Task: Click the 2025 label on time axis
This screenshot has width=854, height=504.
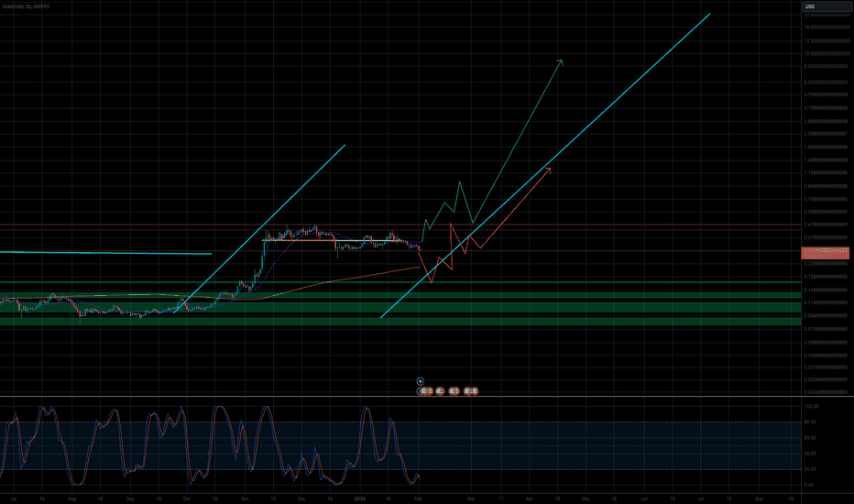Action: click(359, 499)
